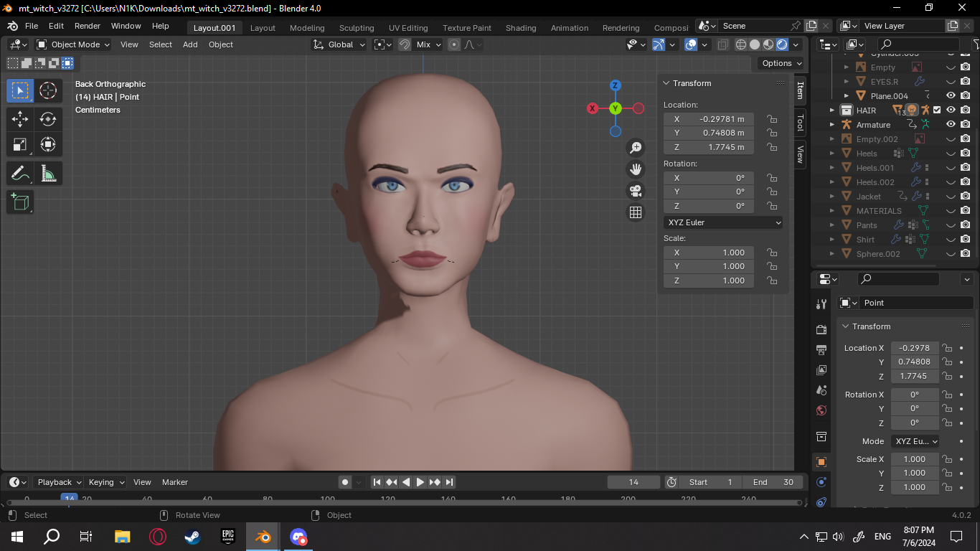Select the Rotate tool
This screenshot has height=551, width=980.
[x=48, y=119]
